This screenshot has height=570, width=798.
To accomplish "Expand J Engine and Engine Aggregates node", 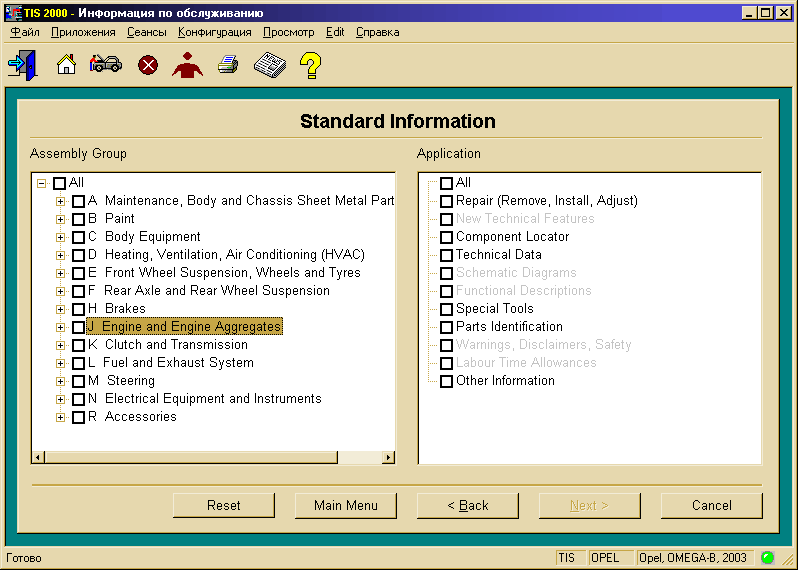I will coord(61,327).
